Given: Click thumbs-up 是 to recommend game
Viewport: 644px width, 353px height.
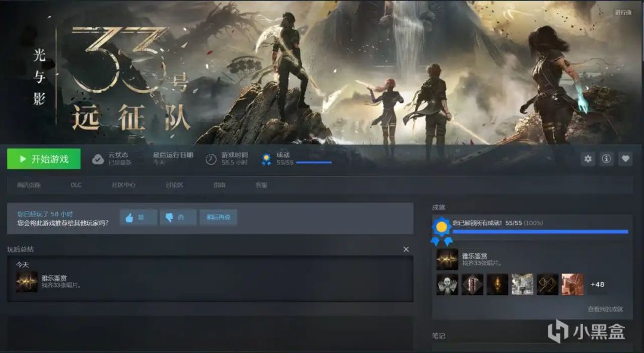Looking at the screenshot, I should tap(138, 218).
